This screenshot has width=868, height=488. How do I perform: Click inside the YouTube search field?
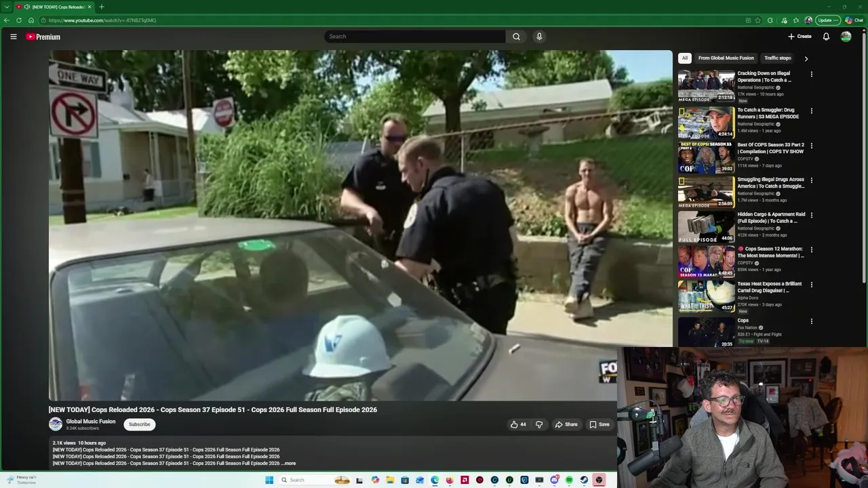pos(415,37)
